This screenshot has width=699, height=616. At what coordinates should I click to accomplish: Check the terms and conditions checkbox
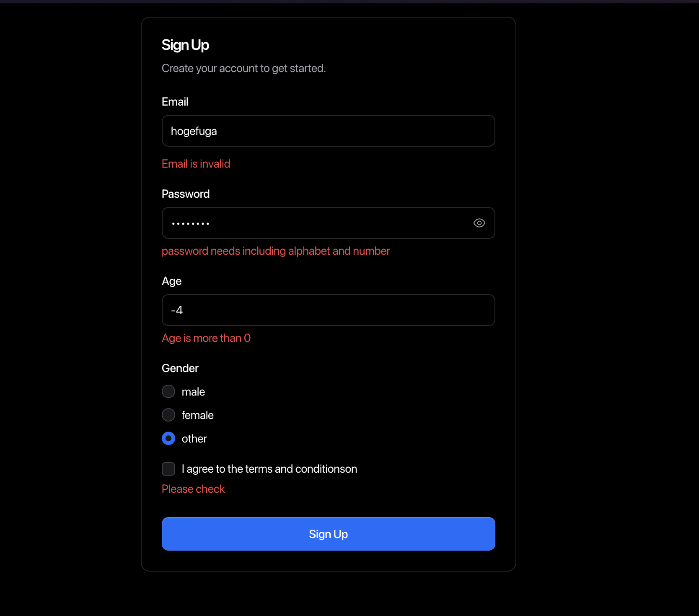click(x=168, y=468)
